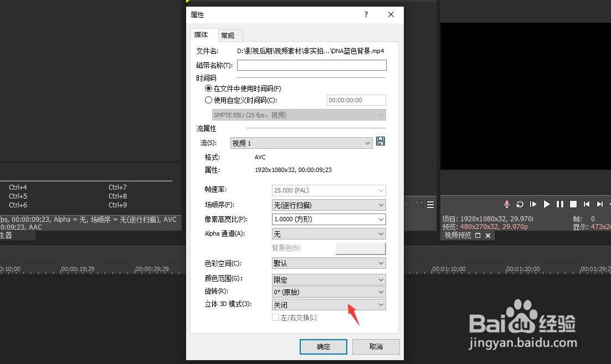611x364 pixels.
Task: Click the pause icon in preview transport
Action: pyautogui.click(x=559, y=204)
